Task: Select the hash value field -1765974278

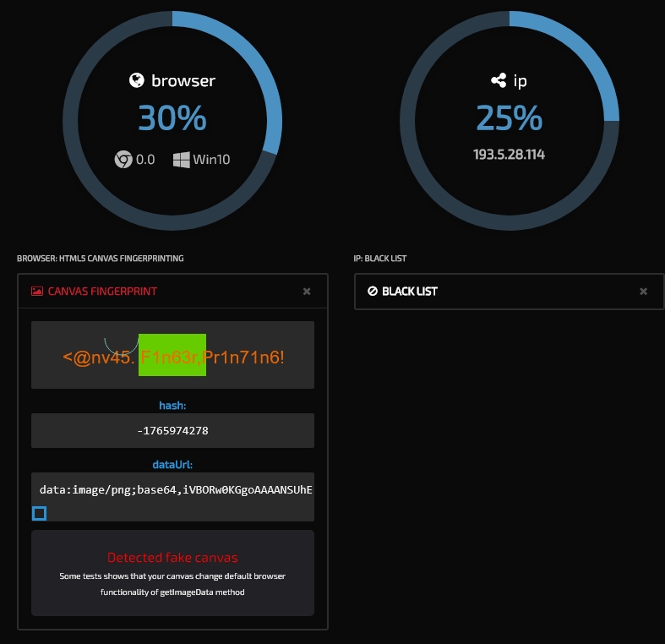Action: click(x=172, y=430)
